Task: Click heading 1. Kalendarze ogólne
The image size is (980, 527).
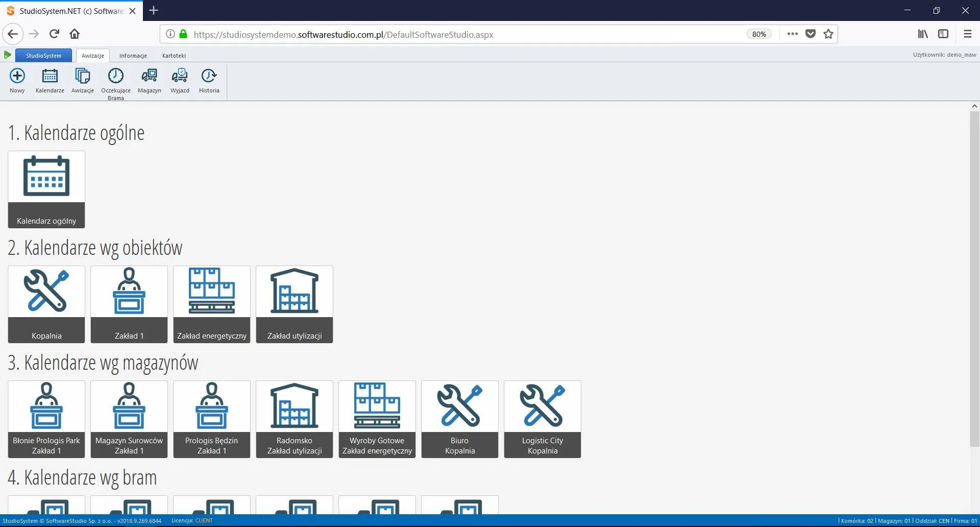Action: coord(76,133)
